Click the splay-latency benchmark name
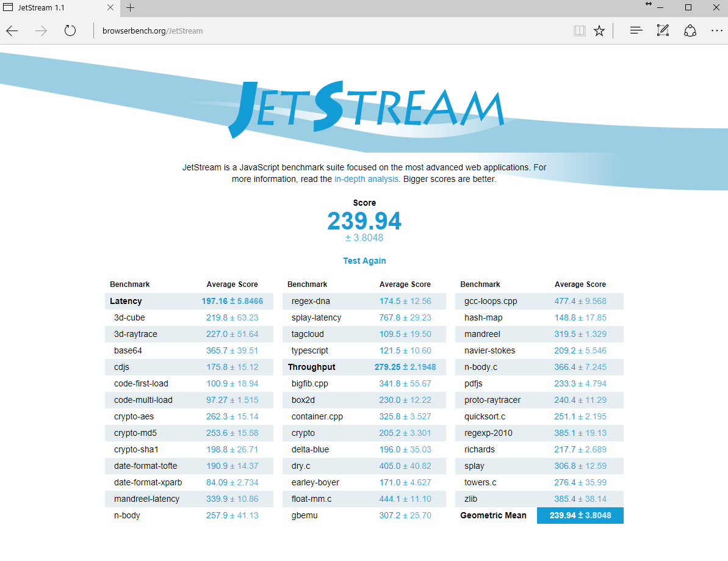 point(316,317)
